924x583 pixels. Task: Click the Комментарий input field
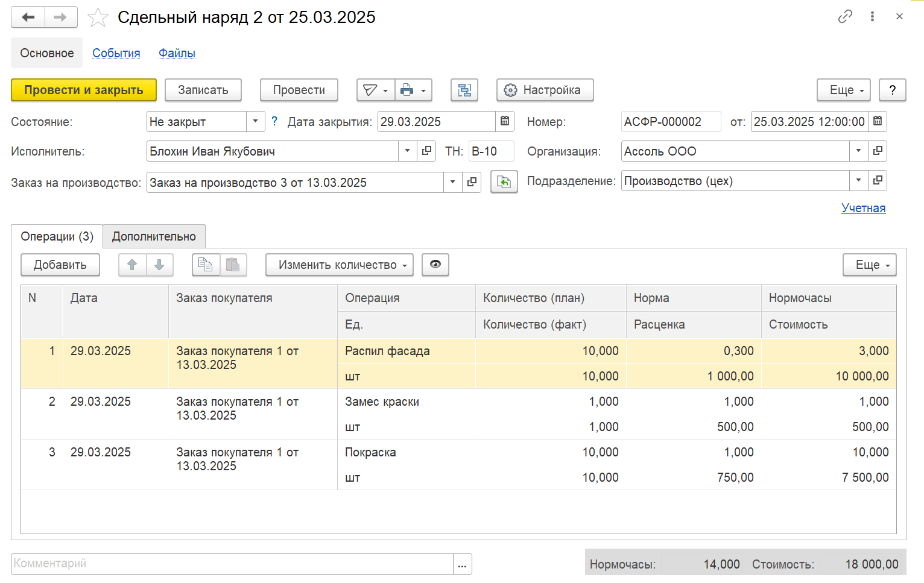tap(232, 564)
